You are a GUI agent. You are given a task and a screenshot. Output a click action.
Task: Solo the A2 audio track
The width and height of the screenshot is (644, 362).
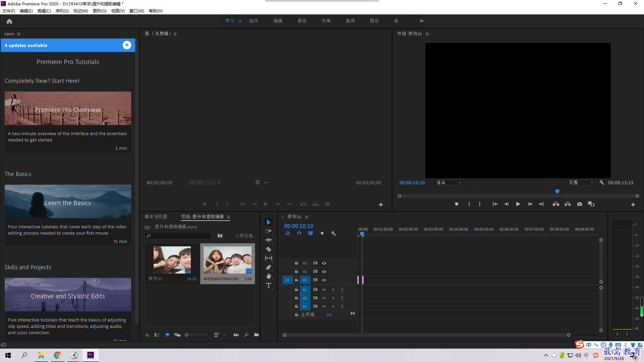tap(333, 298)
